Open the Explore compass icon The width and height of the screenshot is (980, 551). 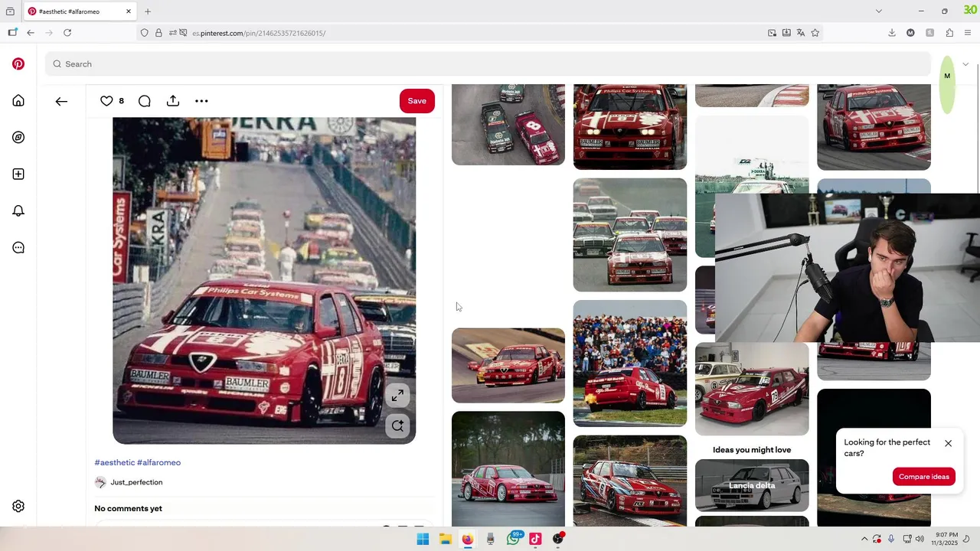pyautogui.click(x=18, y=138)
